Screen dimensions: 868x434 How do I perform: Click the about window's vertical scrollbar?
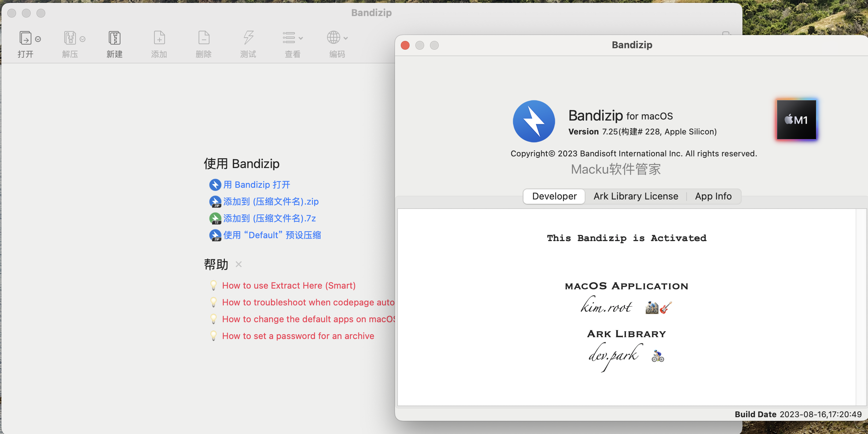point(861,307)
